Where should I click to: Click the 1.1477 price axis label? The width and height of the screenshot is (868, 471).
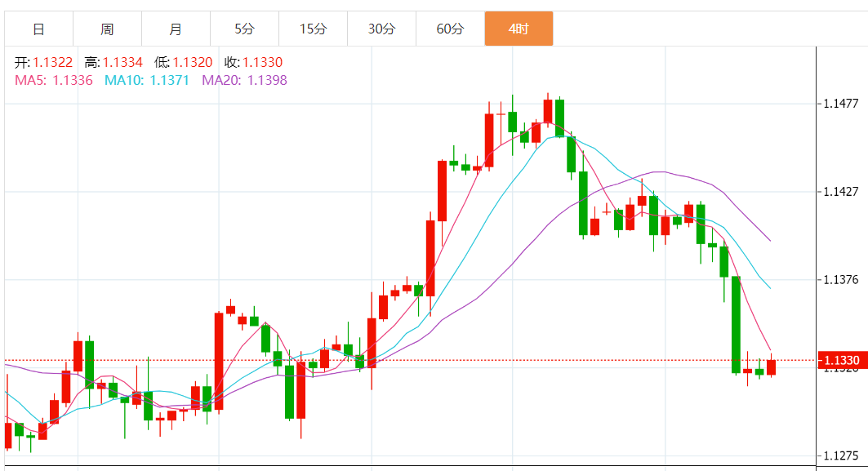tap(841, 104)
